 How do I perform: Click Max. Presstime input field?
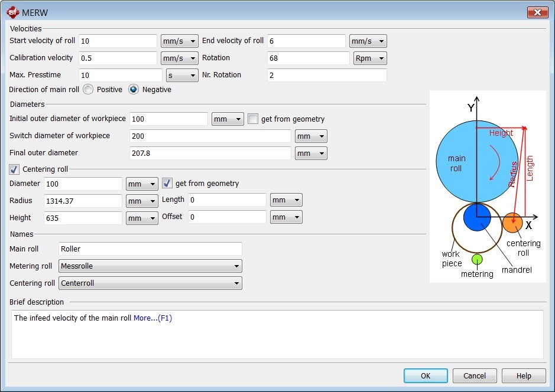point(121,76)
